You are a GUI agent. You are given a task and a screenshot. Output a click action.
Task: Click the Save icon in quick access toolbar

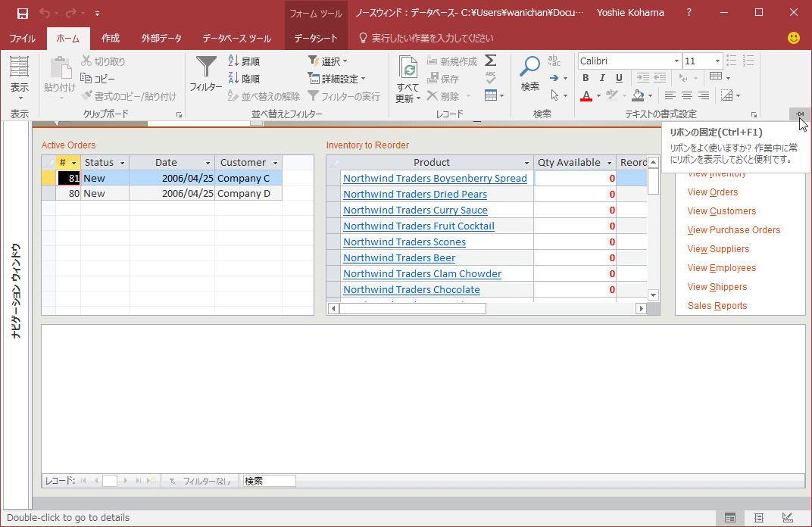(22, 13)
